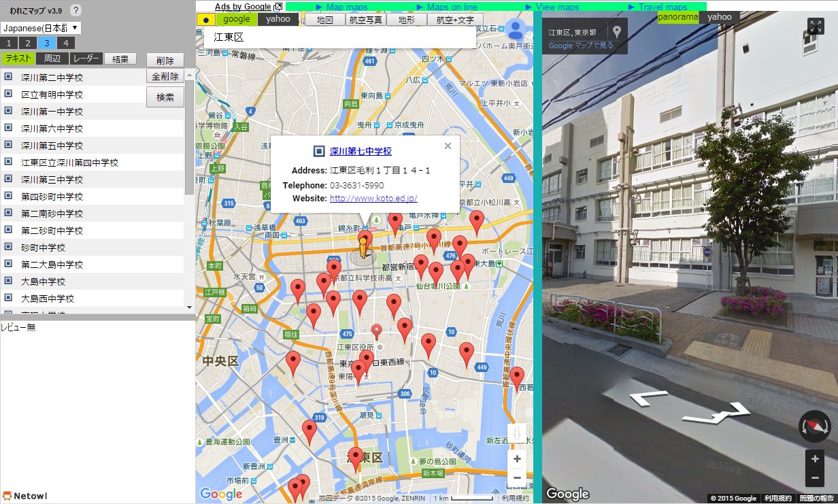Open the help question mark icon
The image size is (838, 504).
76,10
